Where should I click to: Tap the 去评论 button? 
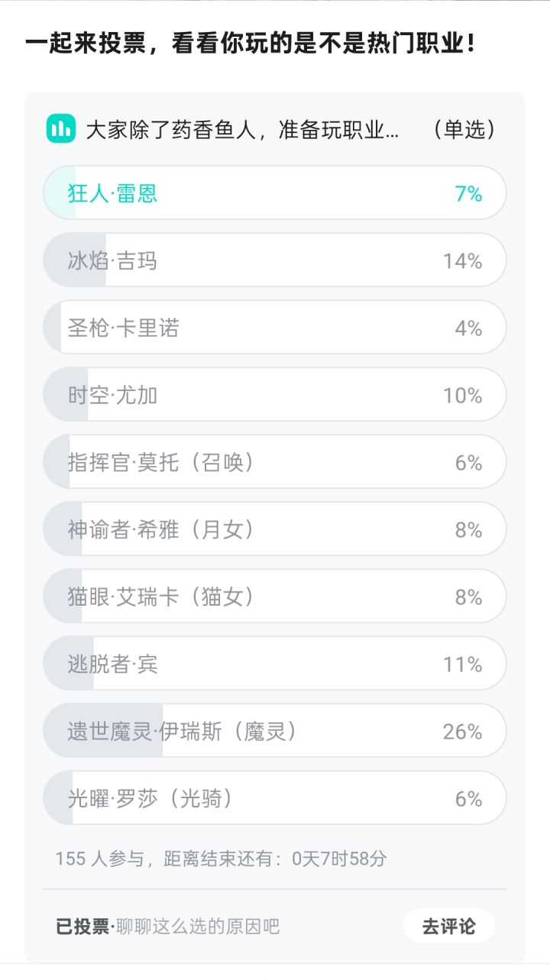[449, 926]
